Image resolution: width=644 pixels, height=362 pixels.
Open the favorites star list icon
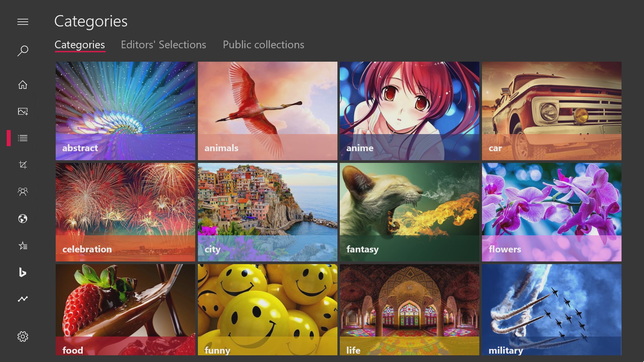23,246
